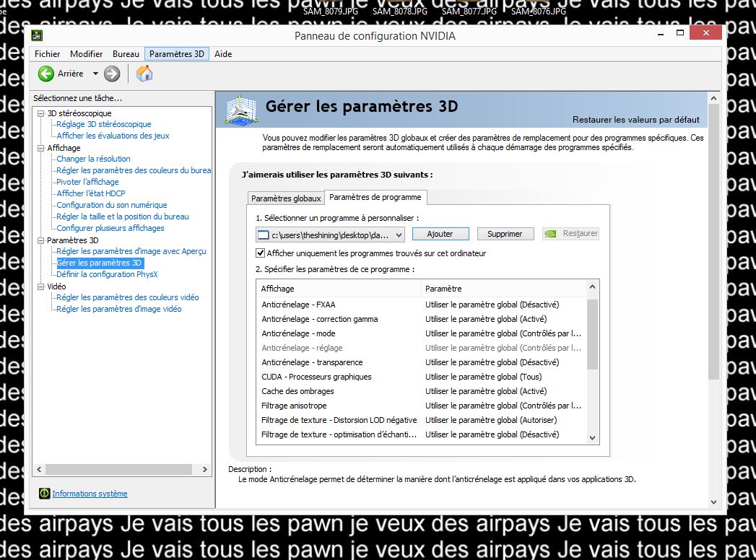Click the settings list scroll down arrow
The width and height of the screenshot is (756, 560).
tap(593, 438)
